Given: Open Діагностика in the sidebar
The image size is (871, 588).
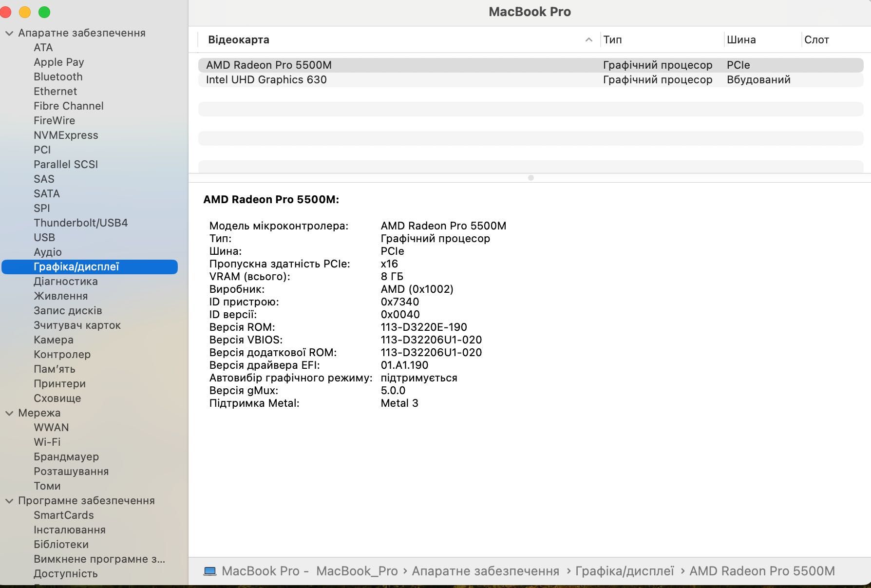Looking at the screenshot, I should 66,282.
